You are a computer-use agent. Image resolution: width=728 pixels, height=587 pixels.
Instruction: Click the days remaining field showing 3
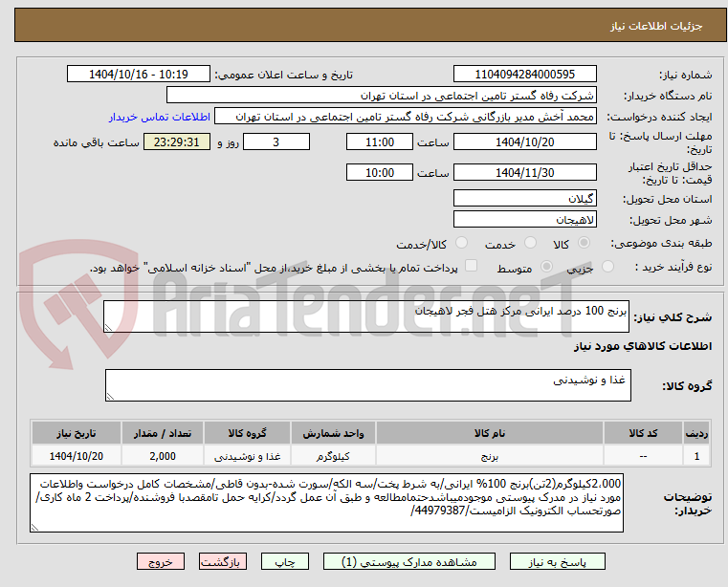276,142
